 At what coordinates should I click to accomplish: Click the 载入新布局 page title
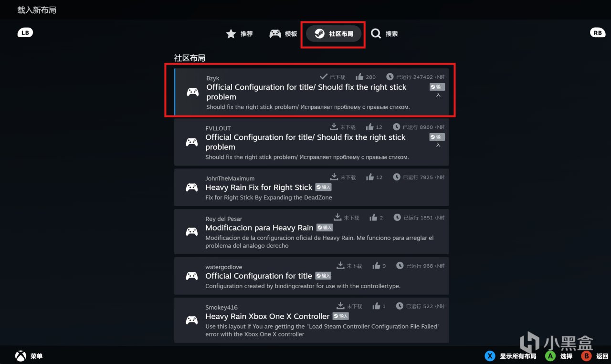pos(37,10)
